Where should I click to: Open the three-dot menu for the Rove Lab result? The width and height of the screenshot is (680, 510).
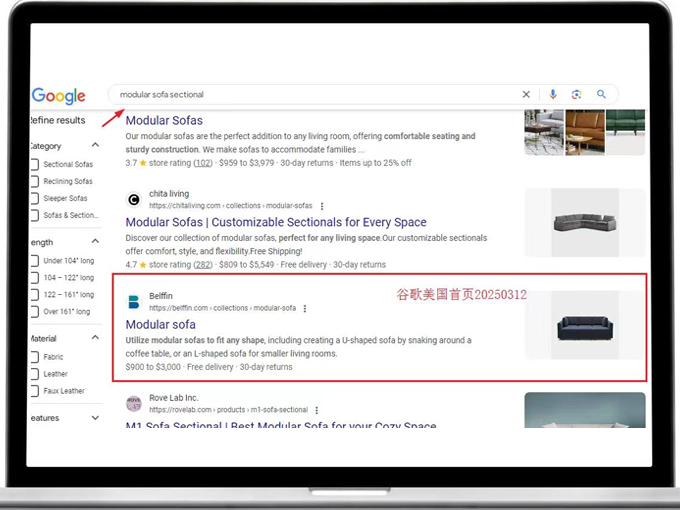[x=317, y=410]
